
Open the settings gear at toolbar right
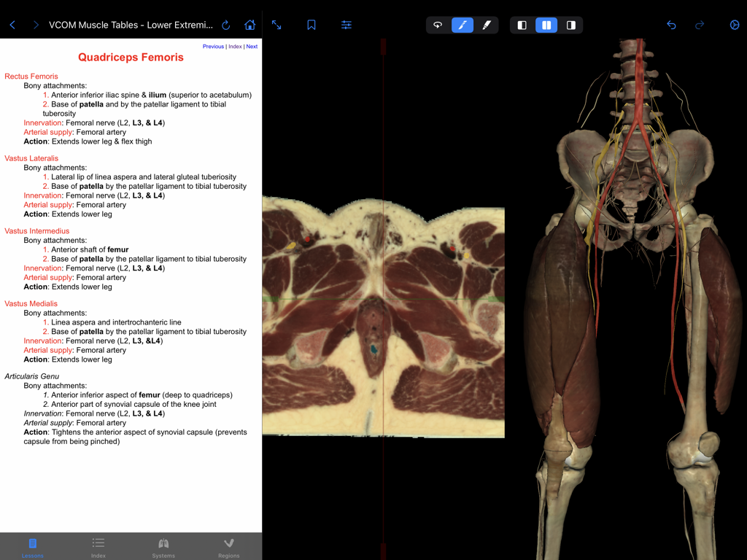pos(734,24)
